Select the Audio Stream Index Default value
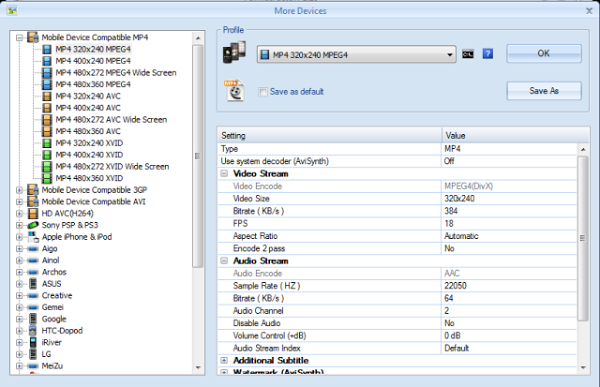The width and height of the screenshot is (600, 387). (509, 348)
